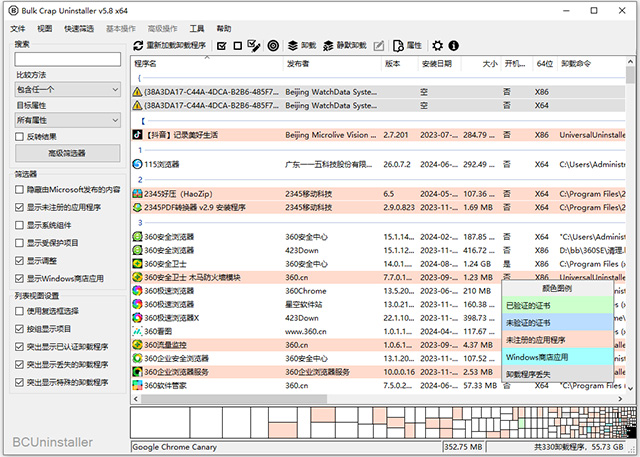Expand the 目标属性 dropdown (所有属性)

tap(66, 119)
